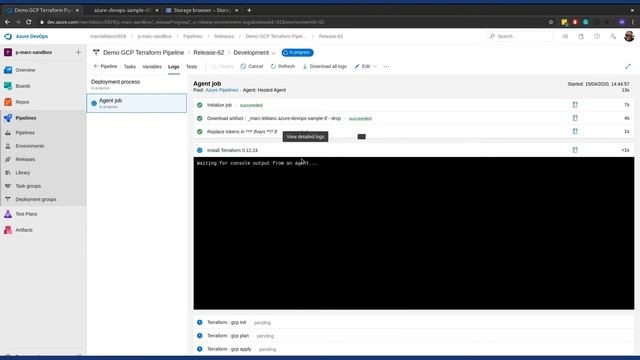Switch to the Tasks tab
640x360 pixels.
click(x=130, y=67)
